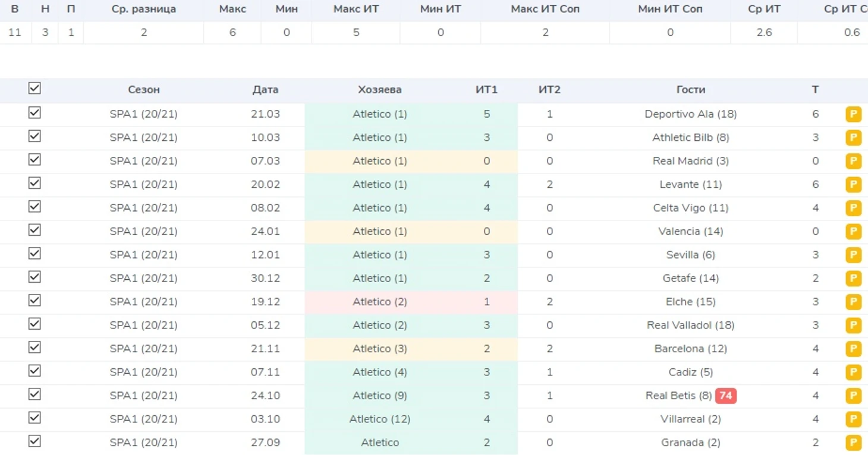Image resolution: width=868 pixels, height=455 pixels.
Task: Uncheck the checkbox for the 30.12 match
Action: (x=34, y=277)
